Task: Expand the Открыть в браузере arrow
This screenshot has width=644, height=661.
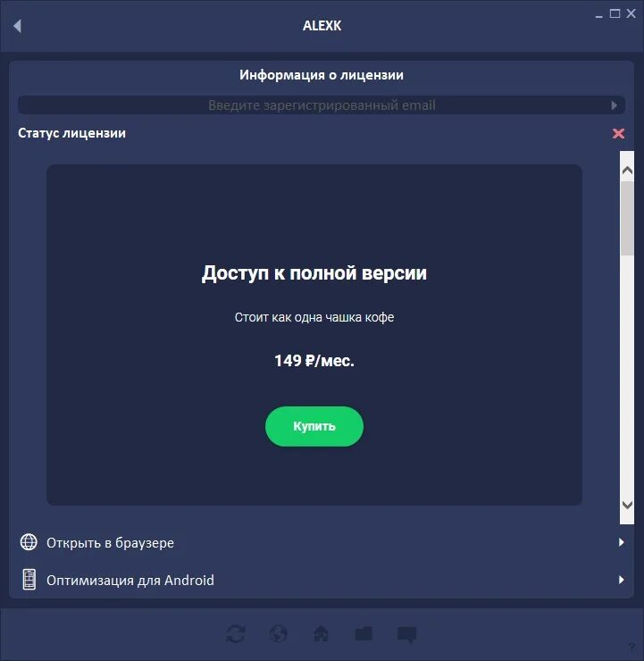Action: click(x=622, y=542)
